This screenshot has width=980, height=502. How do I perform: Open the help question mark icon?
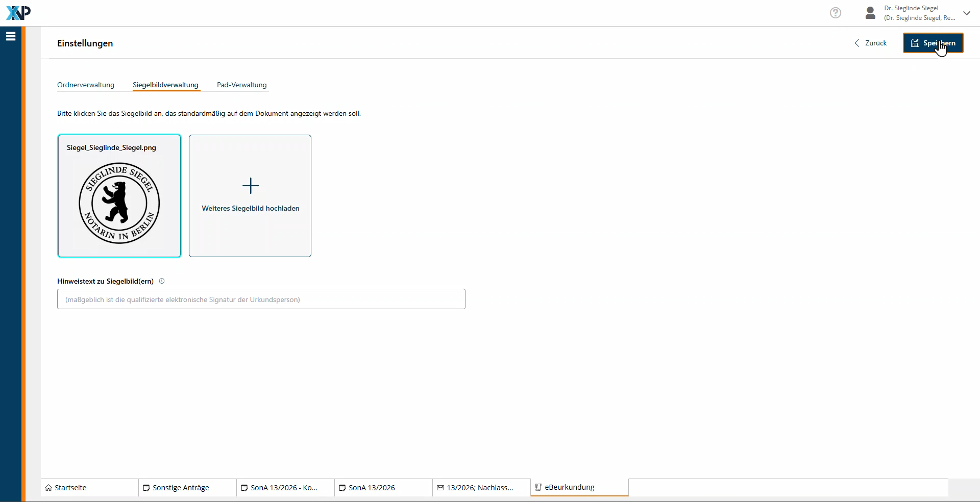835,13
